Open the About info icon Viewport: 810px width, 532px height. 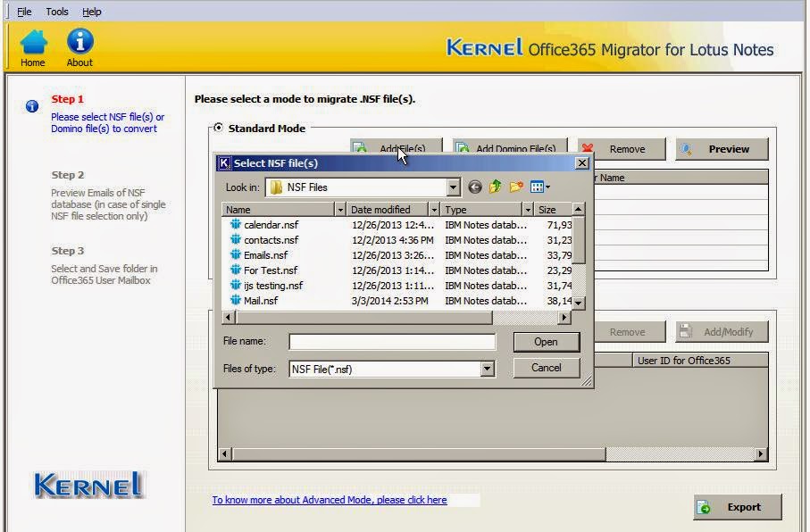pos(80,41)
